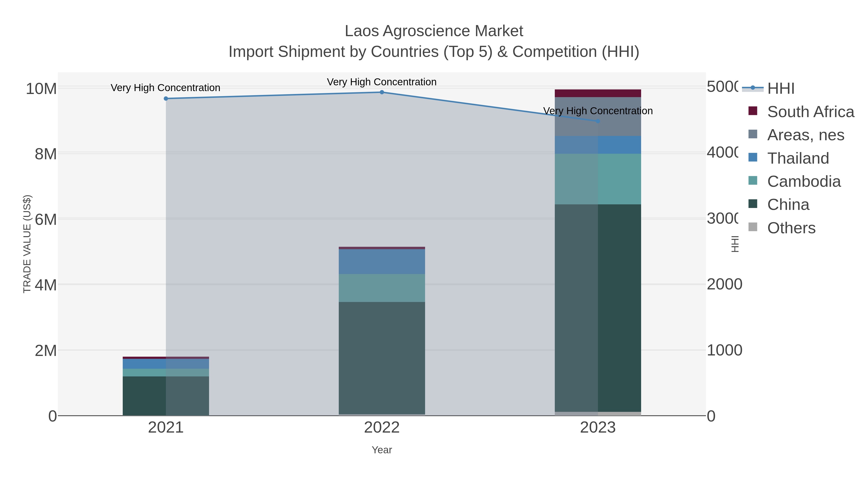This screenshot has height=488, width=868.
Task: Click the Thailand legend color swatch
Action: (x=753, y=157)
